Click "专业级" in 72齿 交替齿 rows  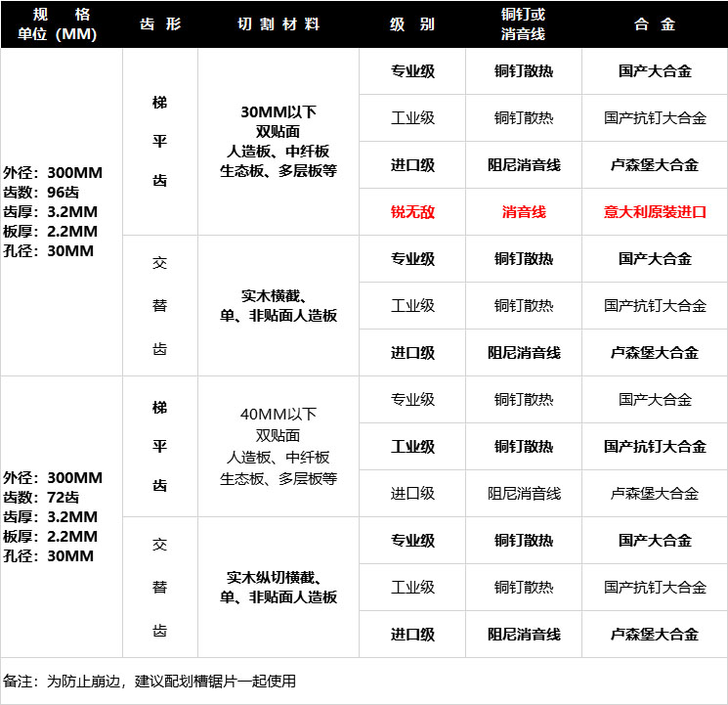point(412,541)
